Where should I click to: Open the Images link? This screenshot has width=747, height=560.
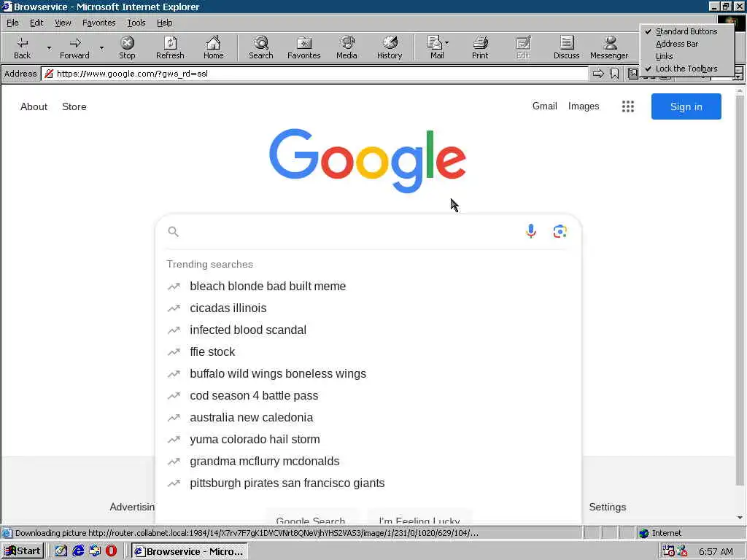584,106
